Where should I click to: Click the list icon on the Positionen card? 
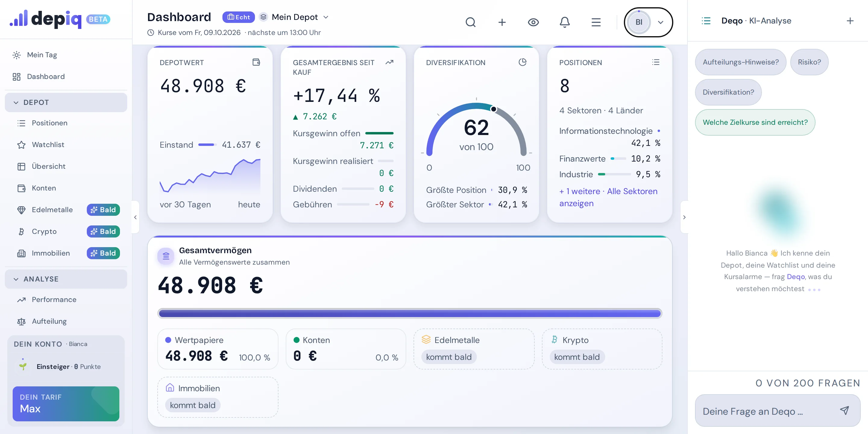[x=656, y=62]
